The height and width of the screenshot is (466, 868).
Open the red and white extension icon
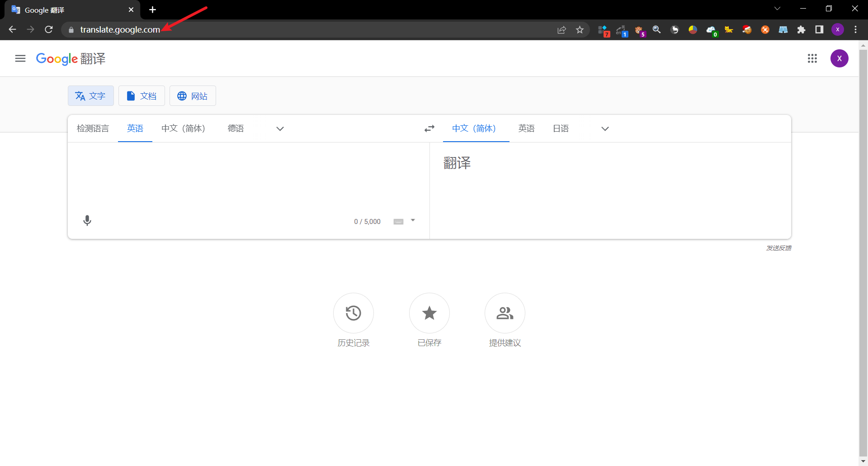[747, 30]
